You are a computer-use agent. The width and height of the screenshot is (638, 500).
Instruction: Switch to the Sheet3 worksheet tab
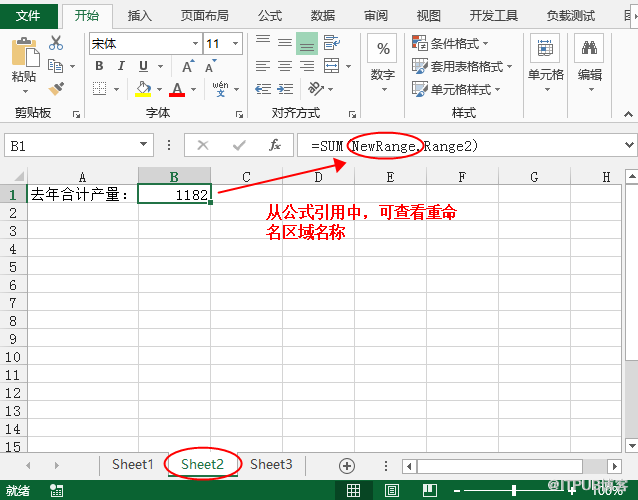[x=271, y=464]
